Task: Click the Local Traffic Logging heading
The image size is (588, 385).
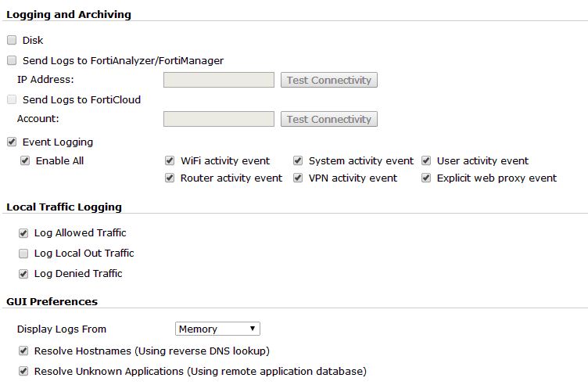Action: 64,207
